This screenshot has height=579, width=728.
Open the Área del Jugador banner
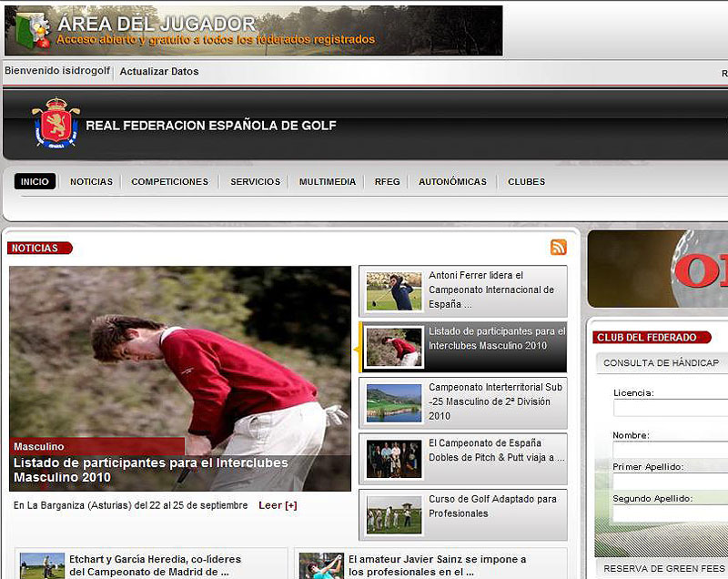point(254,31)
